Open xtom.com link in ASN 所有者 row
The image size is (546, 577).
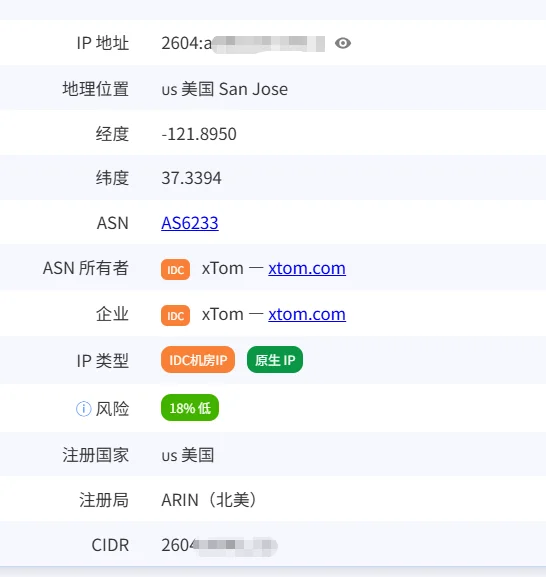307,268
